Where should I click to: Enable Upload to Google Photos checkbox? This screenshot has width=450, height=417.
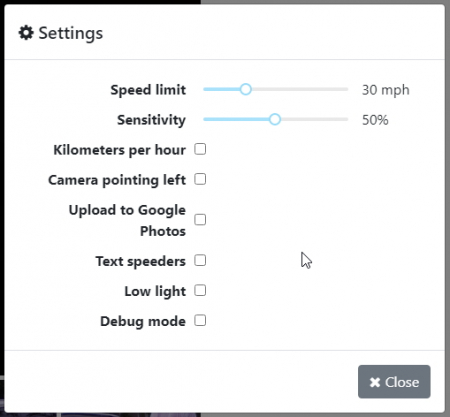coord(200,220)
